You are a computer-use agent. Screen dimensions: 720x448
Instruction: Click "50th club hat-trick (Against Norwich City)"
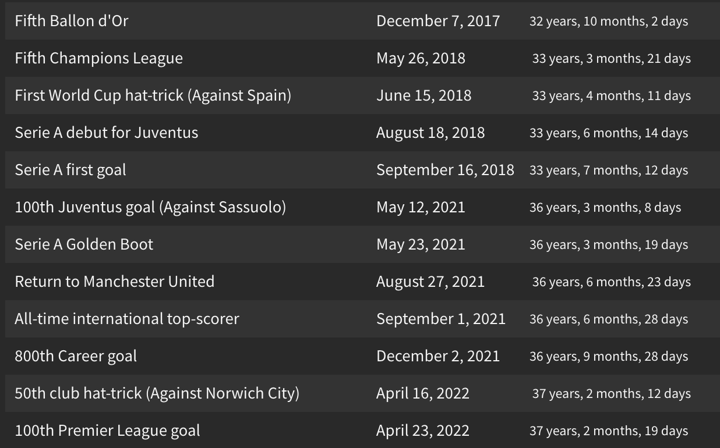tap(157, 393)
